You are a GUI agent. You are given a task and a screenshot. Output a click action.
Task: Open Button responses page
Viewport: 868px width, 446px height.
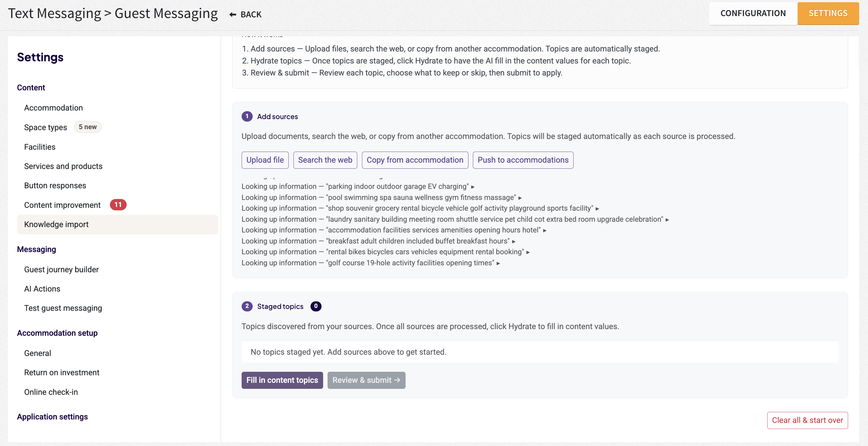click(55, 186)
